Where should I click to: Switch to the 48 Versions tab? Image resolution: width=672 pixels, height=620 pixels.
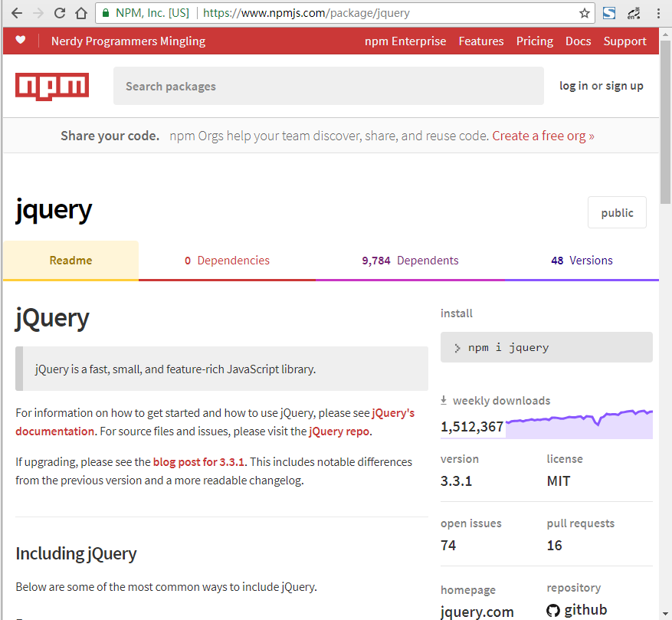(x=582, y=261)
